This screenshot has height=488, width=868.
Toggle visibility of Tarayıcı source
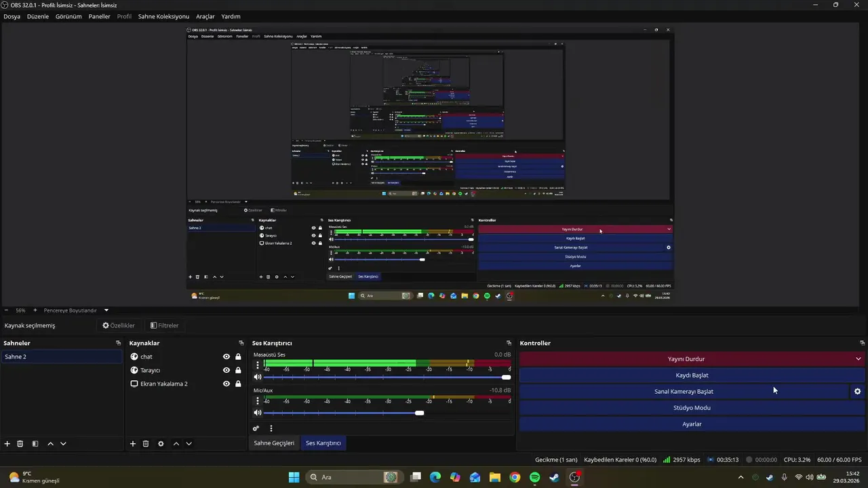(226, 370)
